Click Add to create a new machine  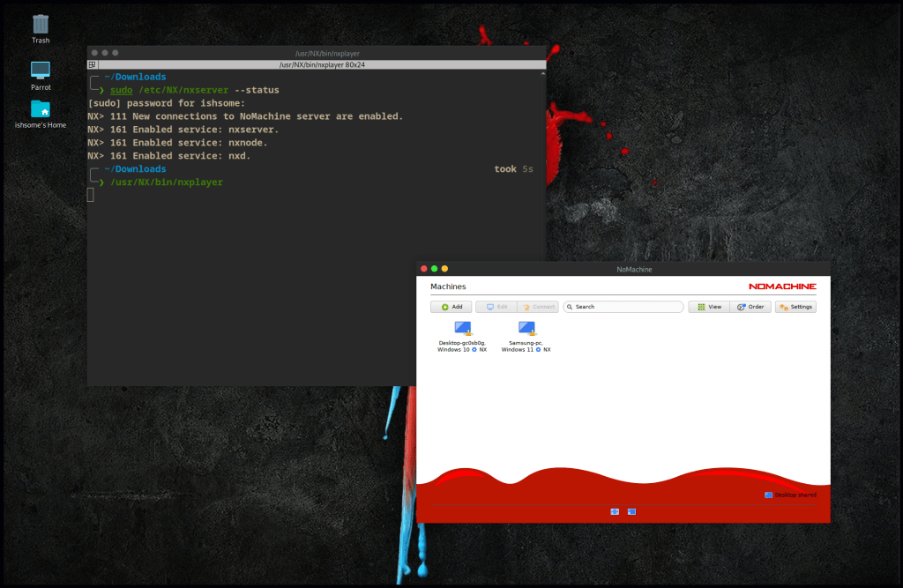[x=451, y=307]
